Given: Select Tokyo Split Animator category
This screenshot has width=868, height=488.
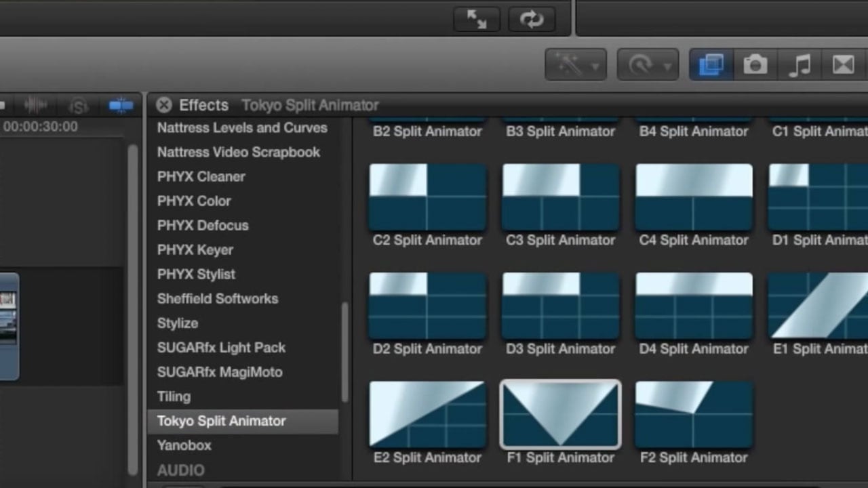Looking at the screenshot, I should (242, 421).
